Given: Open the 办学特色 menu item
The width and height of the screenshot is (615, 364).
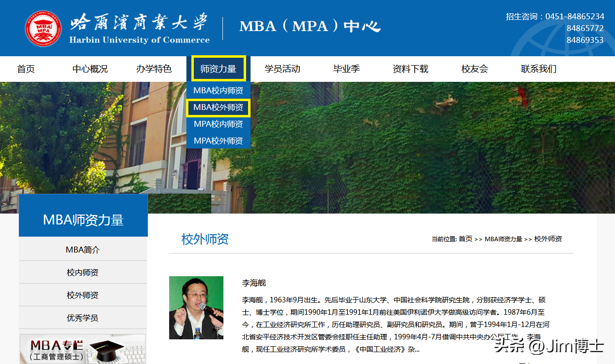Looking at the screenshot, I should [154, 69].
